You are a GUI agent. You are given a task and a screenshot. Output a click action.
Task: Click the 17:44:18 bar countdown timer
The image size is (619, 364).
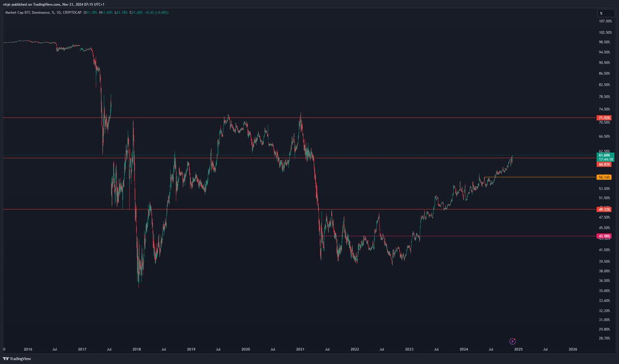[605, 159]
